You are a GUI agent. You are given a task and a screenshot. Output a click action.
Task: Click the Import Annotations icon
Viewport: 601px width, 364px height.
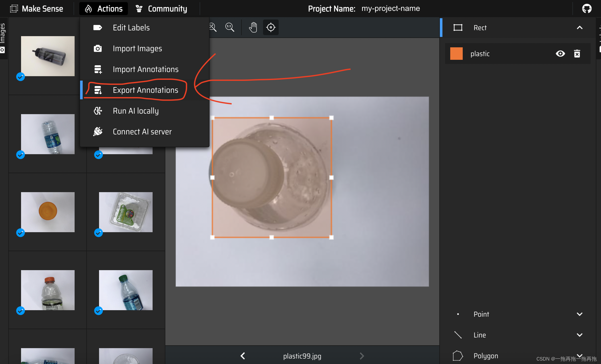pos(98,69)
